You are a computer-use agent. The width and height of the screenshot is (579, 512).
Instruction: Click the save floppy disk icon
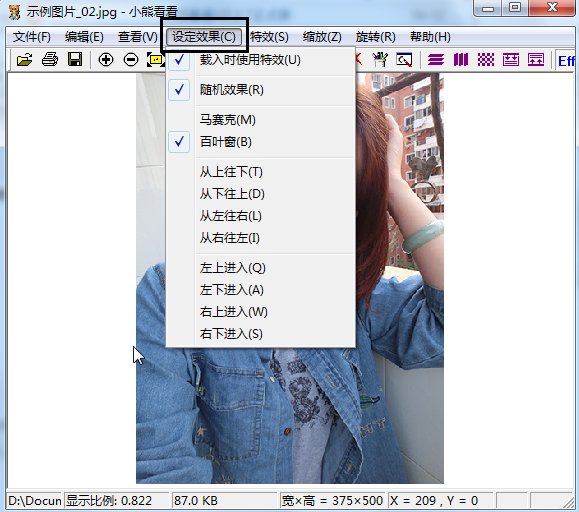pyautogui.click(x=75, y=59)
